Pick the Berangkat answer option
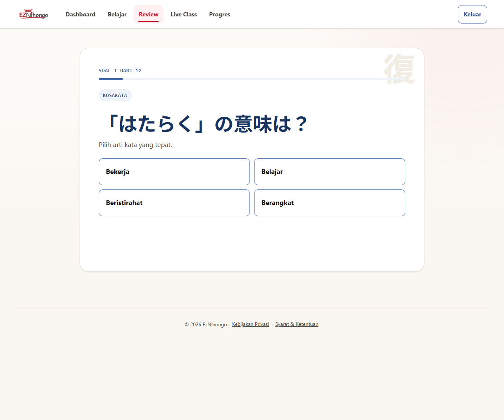The width and height of the screenshot is (504, 420). (330, 203)
